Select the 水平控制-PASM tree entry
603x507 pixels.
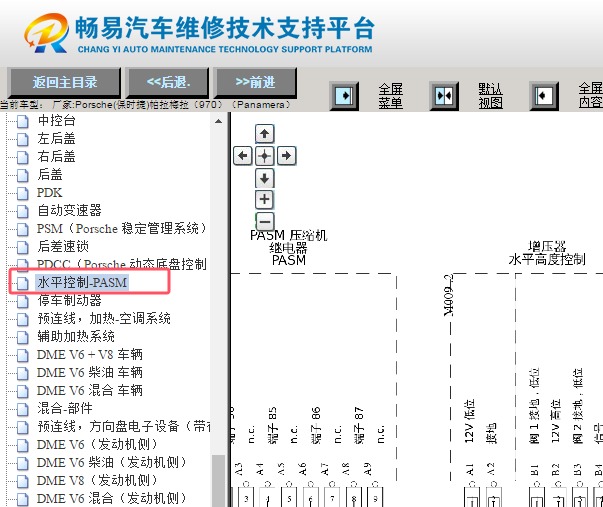coord(82,282)
